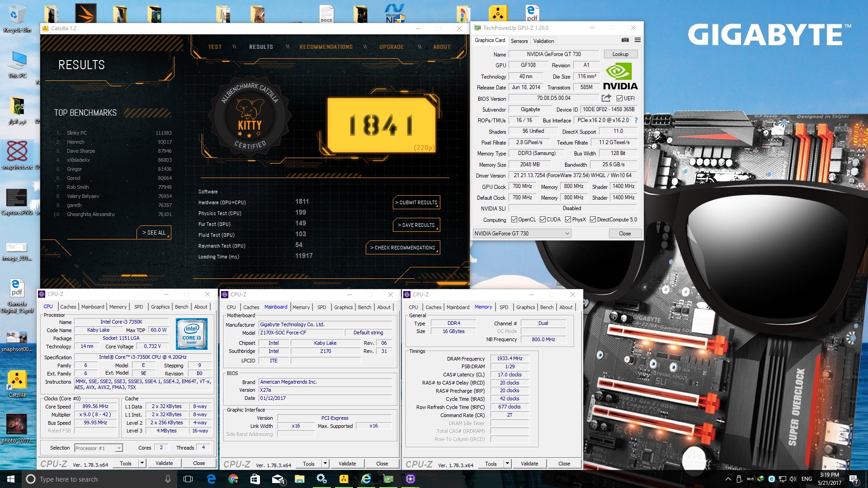Viewport: 868px width, 488px height.
Task: Open UPGRADE tab in Catzilla
Action: (x=392, y=47)
